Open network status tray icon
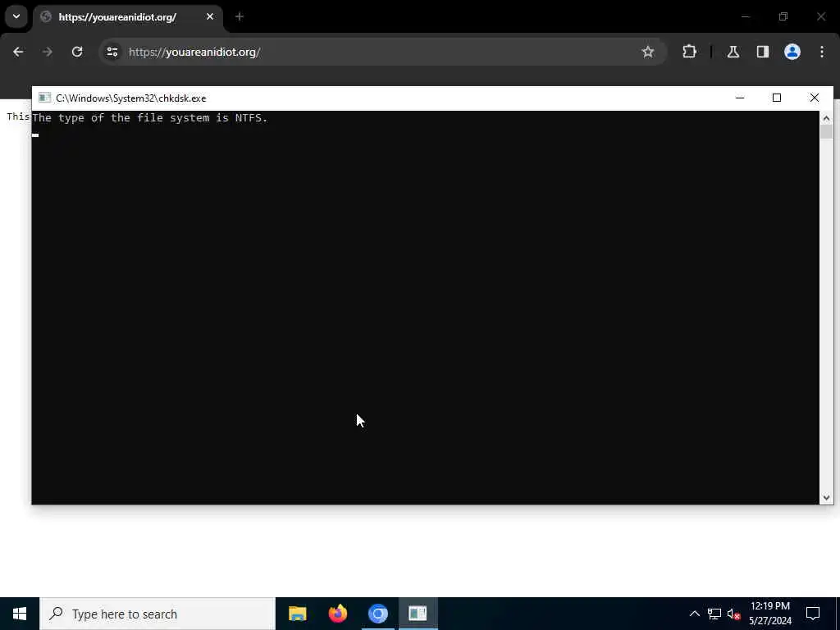840x630 pixels. (x=714, y=614)
